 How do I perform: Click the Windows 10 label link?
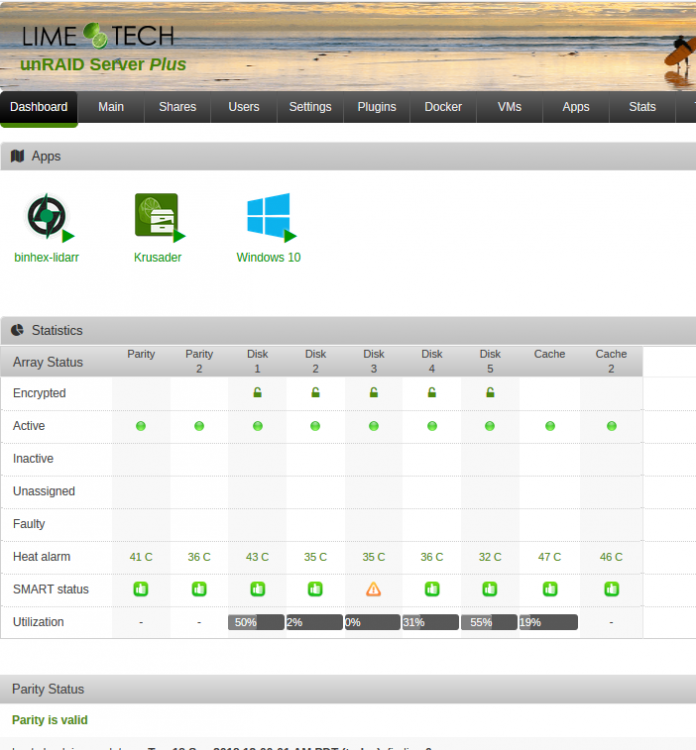pyautogui.click(x=268, y=257)
